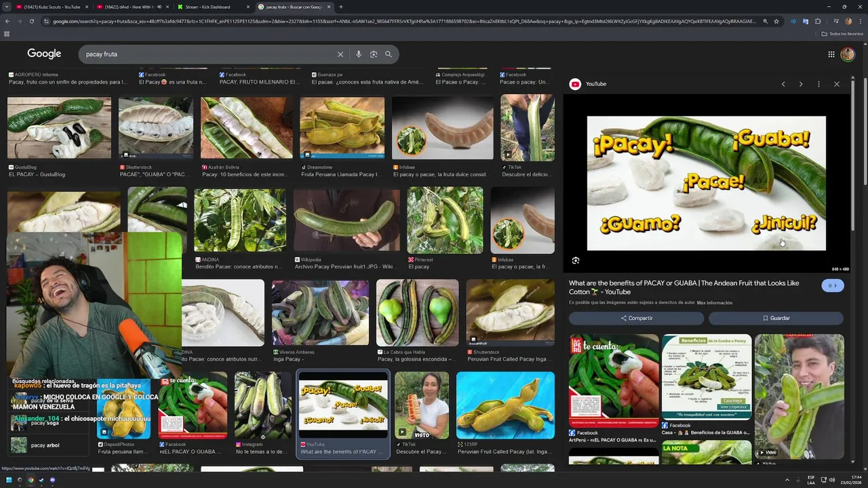
Task: Click the microphone voice search icon
Action: [x=359, y=54]
